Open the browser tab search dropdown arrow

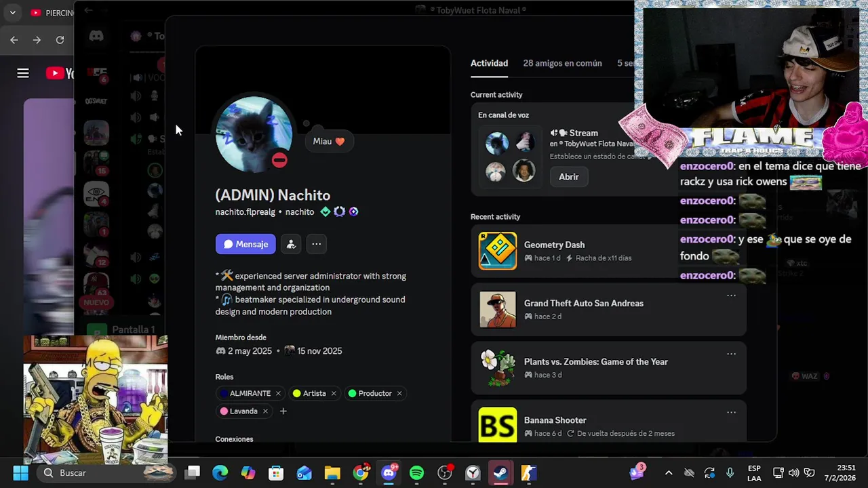tap(12, 12)
